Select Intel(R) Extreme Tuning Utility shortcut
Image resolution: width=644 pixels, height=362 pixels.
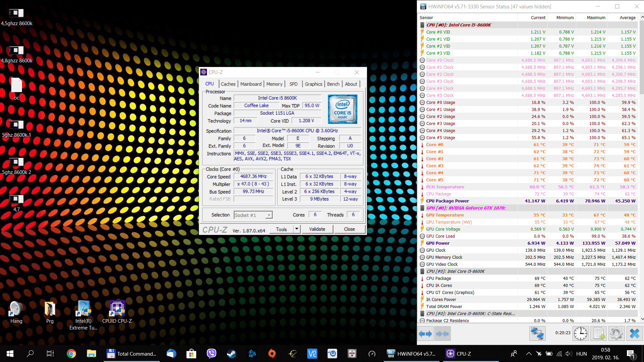[84, 315]
